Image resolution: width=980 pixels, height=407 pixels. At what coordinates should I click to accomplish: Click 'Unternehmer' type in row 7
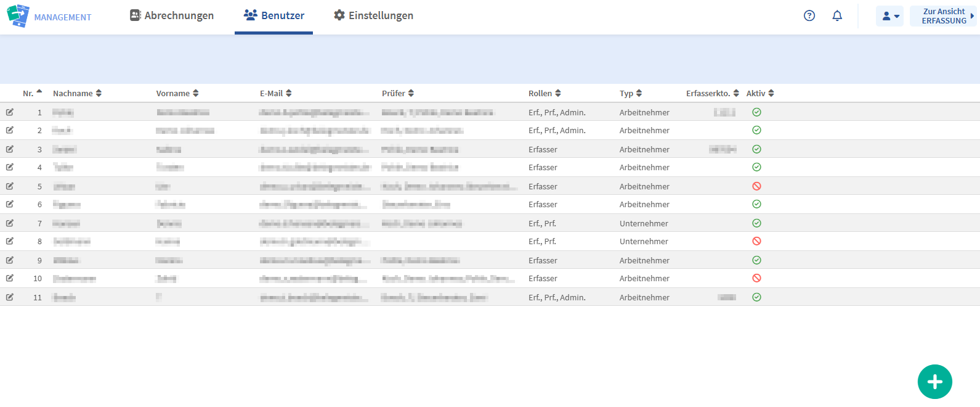point(644,223)
